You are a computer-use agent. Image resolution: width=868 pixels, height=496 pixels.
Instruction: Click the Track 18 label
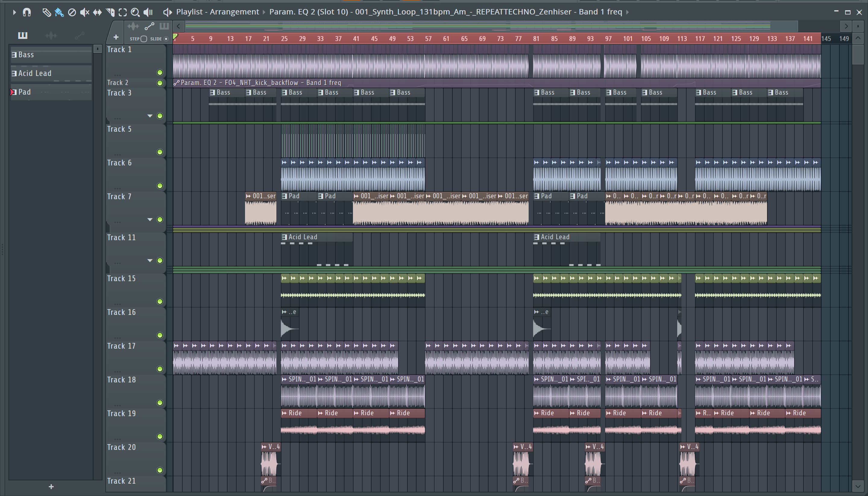pos(121,380)
